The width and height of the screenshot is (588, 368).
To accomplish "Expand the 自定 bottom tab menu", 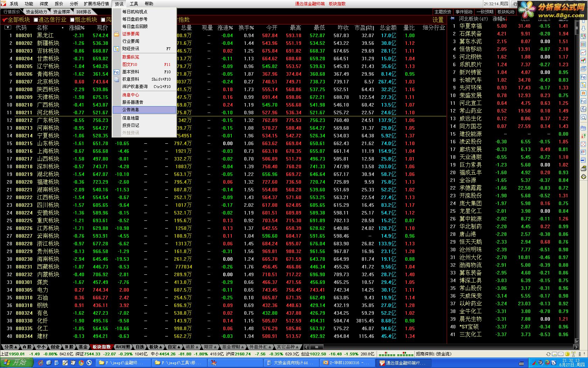I will click(x=179, y=347).
